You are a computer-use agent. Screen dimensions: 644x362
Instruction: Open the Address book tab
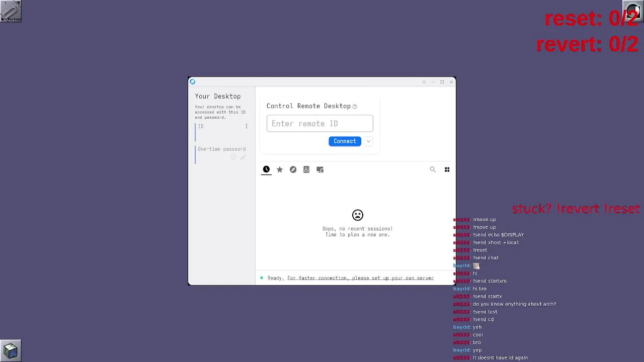(x=306, y=169)
